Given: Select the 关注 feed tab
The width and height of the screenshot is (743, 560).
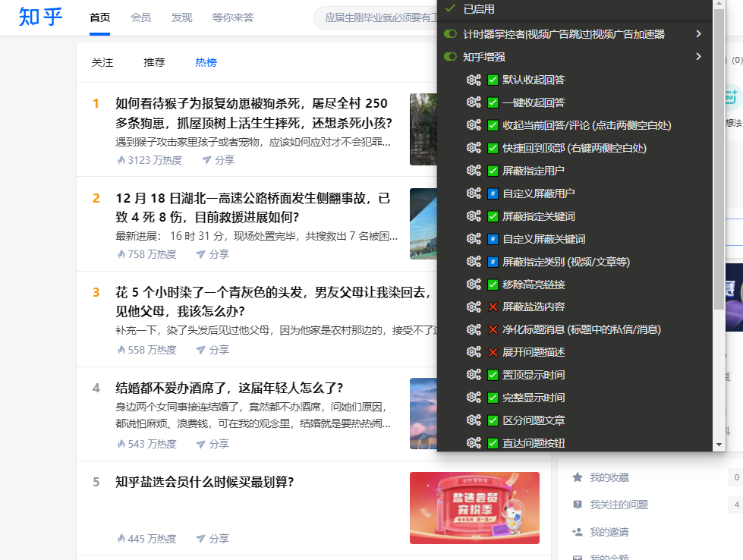Looking at the screenshot, I should 102,62.
